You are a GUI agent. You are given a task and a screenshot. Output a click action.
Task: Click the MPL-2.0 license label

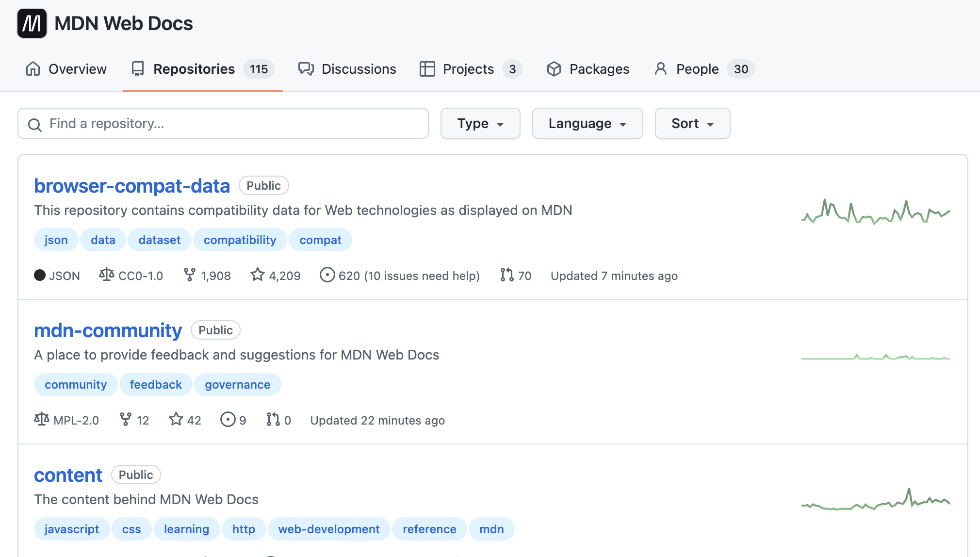[76, 420]
